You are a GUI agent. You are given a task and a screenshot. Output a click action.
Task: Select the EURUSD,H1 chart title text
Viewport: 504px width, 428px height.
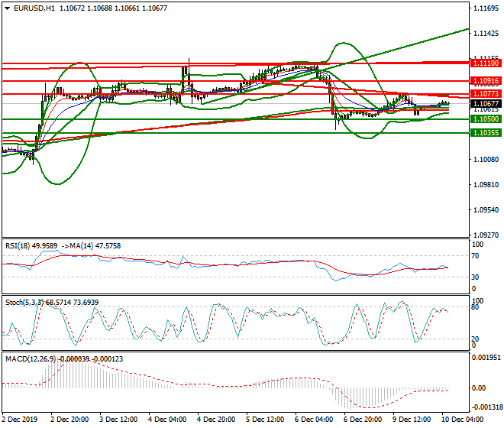click(x=34, y=8)
